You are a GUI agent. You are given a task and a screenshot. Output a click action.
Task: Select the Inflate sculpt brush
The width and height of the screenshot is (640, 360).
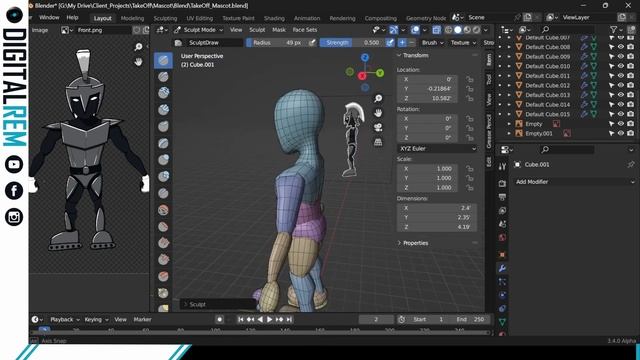click(x=163, y=160)
